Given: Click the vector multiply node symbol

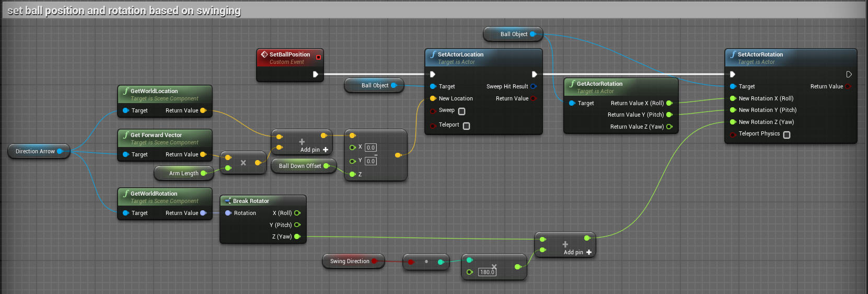Looking at the screenshot, I should coord(243,163).
